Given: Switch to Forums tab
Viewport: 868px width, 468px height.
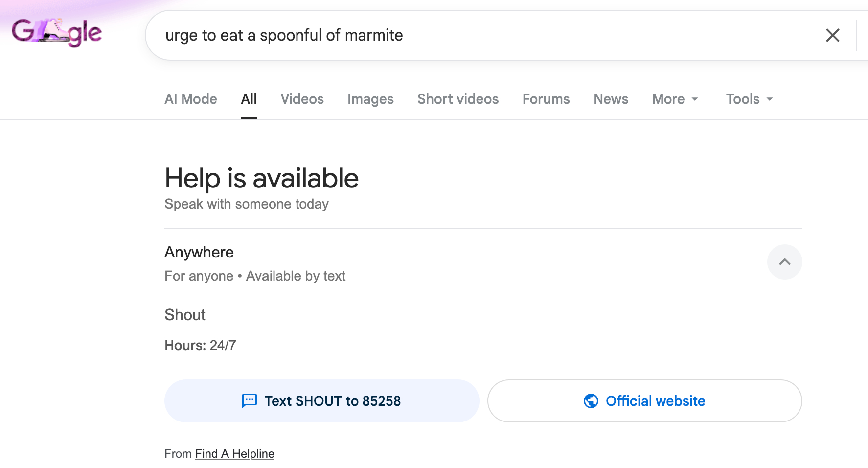Looking at the screenshot, I should pyautogui.click(x=546, y=99).
